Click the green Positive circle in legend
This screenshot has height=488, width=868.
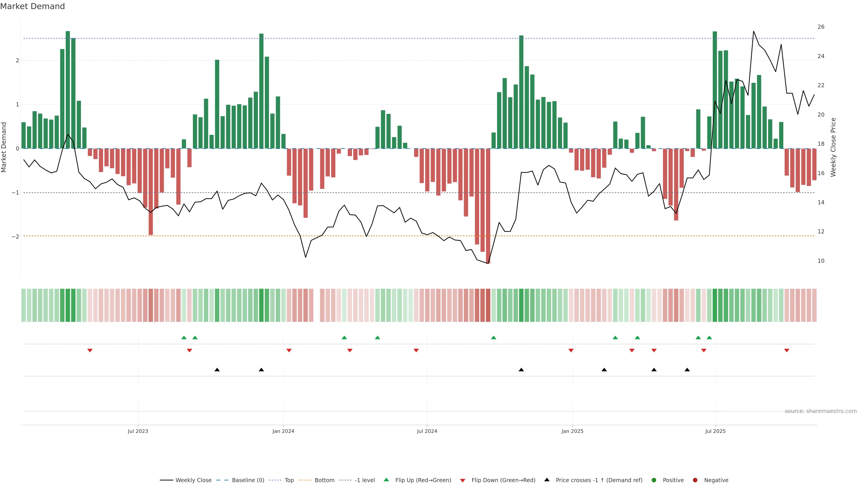coord(654,480)
